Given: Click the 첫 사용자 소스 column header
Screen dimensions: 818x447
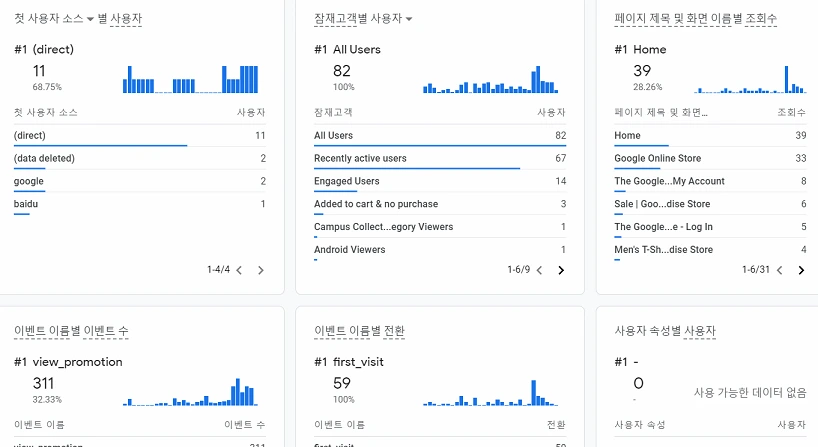Looking at the screenshot, I should click(45, 113).
